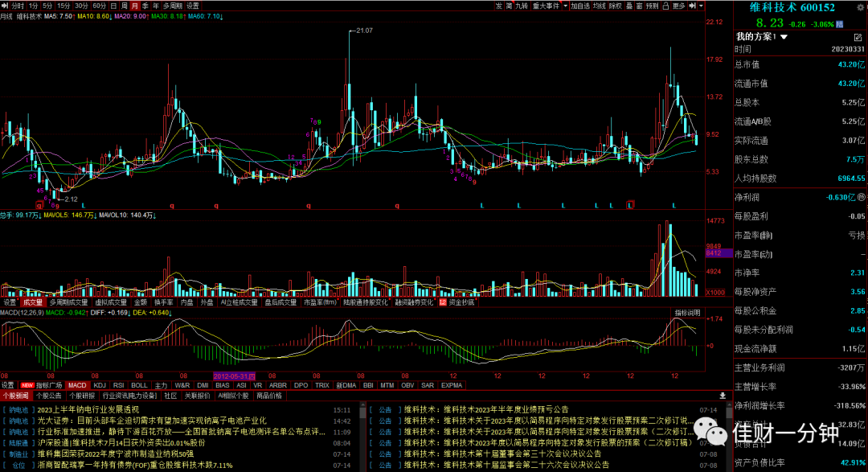868x472 pixels.
Task: Click the 陆股通持股变化 indicator button
Action: (366, 302)
